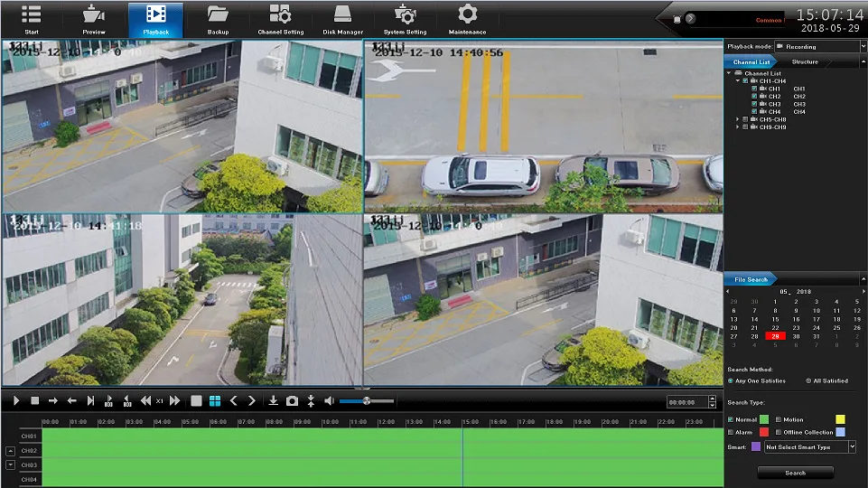This screenshot has height=488, width=868.
Task: Mute audio with the speaker icon
Action: 329,400
